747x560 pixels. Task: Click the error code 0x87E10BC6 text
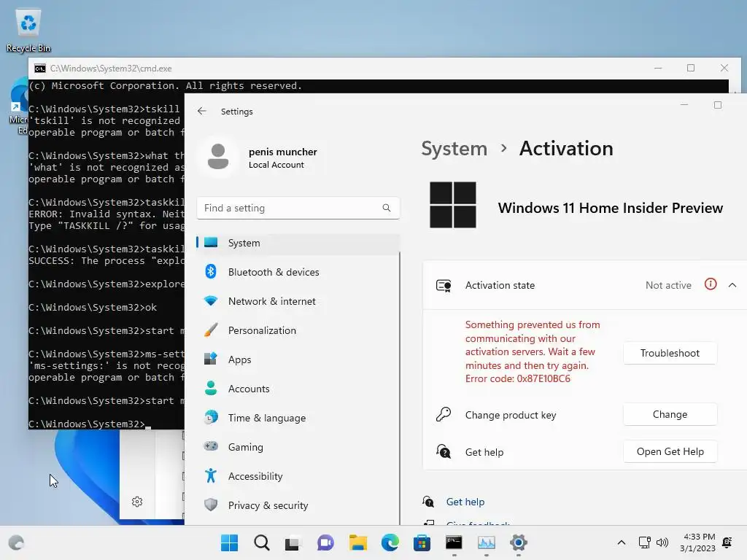(518, 379)
